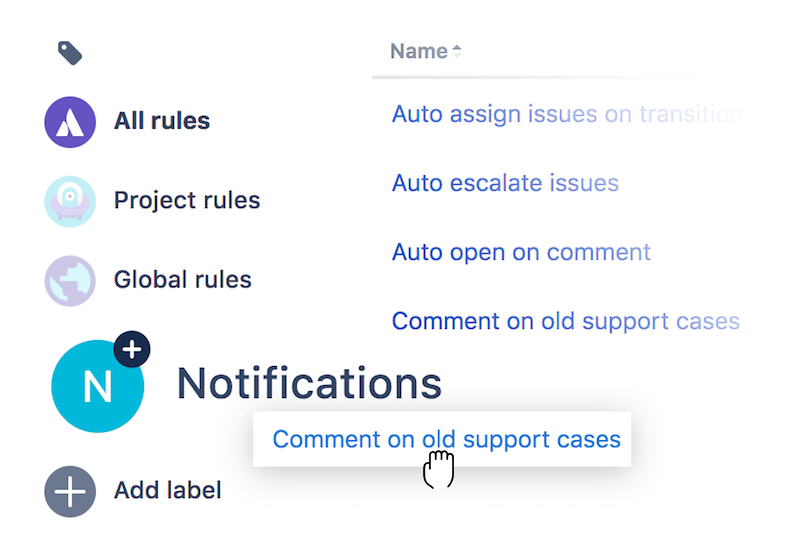Open the Global rules text label
The width and height of the screenshot is (794, 557).
coord(182,280)
